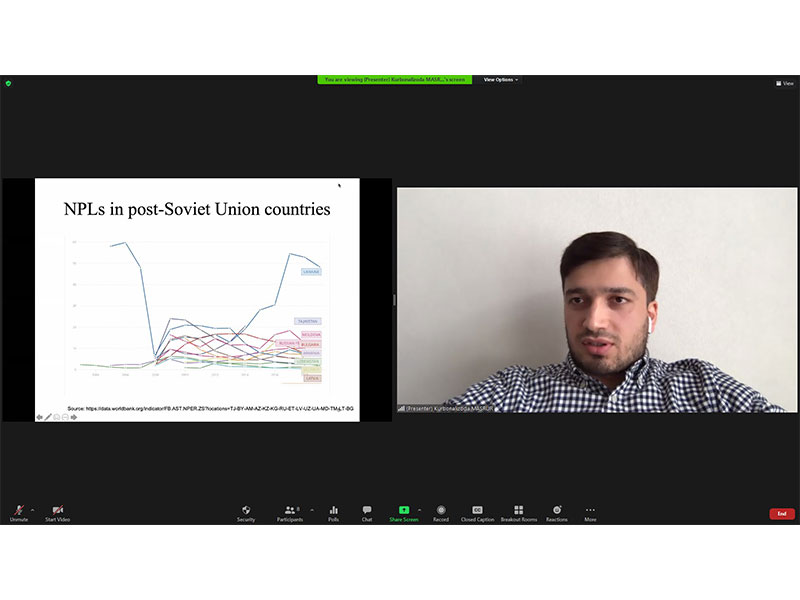Open Breakout Rooms

(x=519, y=513)
